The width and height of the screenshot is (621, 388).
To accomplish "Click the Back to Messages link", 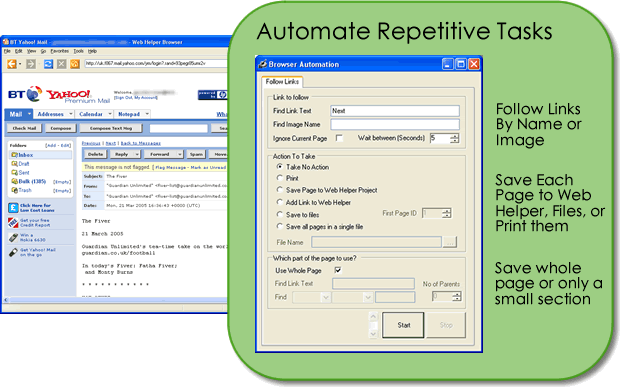I will coord(141,143).
